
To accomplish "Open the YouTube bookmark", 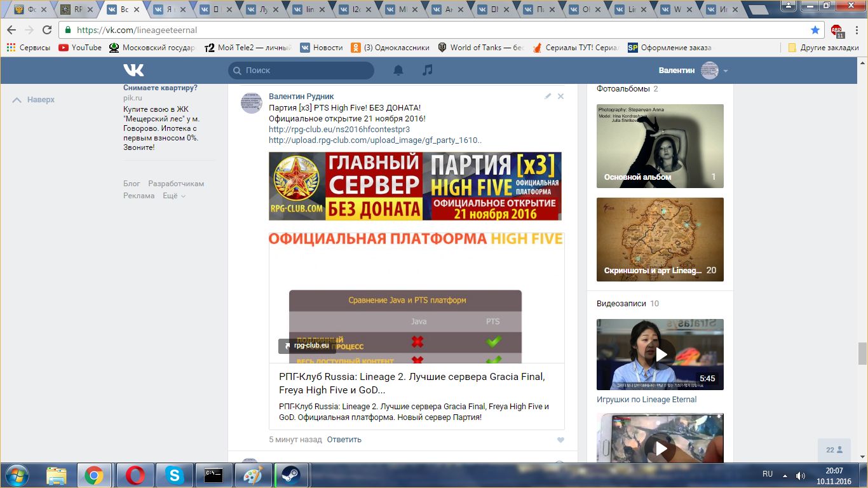I will (80, 48).
